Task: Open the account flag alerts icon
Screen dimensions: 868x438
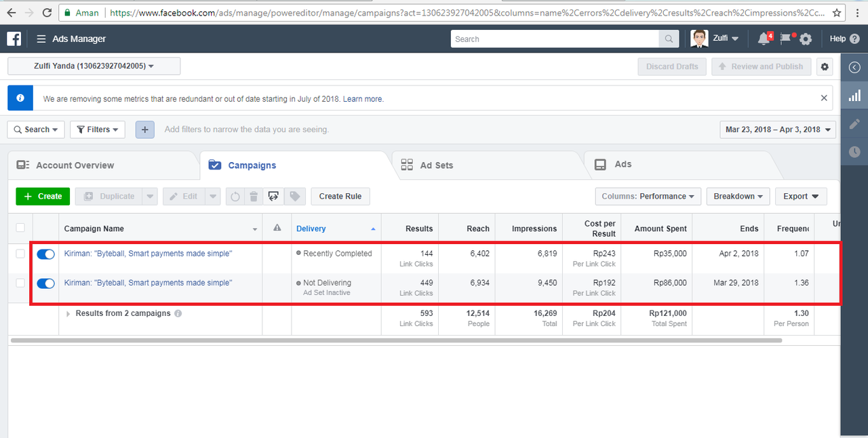Action: 786,39
